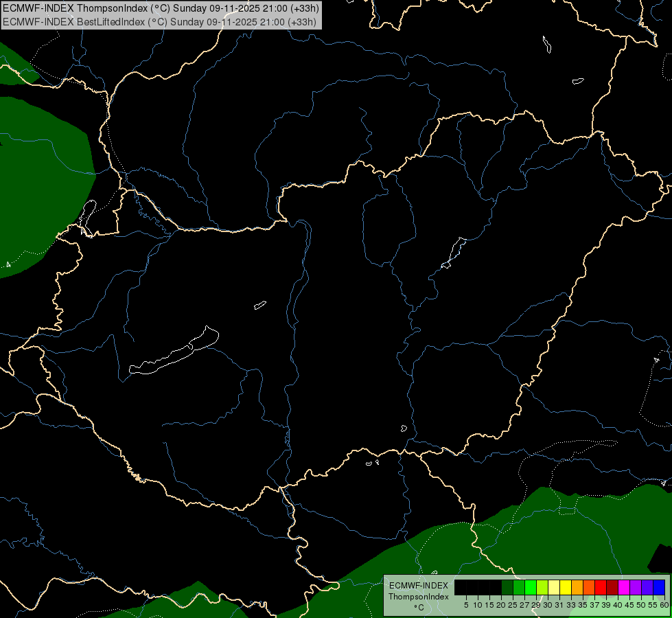Viewport: 672px width, 618px height.
Task: Select the dark green 20–25 legend swatch
Action: 507,587
